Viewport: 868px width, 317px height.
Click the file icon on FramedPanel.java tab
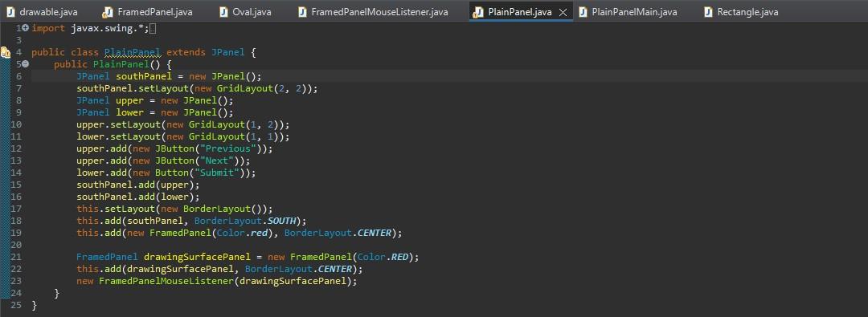pos(108,11)
